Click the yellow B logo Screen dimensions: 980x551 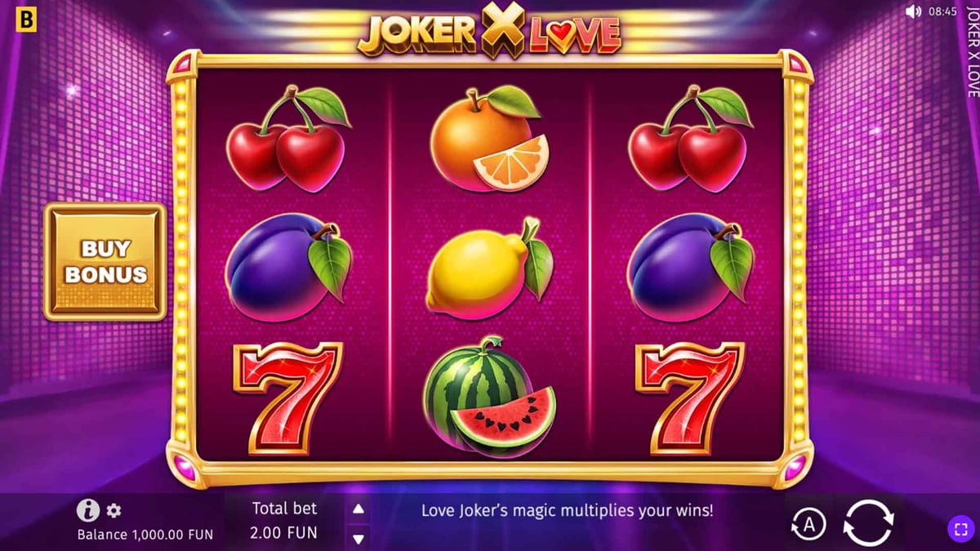click(x=26, y=20)
